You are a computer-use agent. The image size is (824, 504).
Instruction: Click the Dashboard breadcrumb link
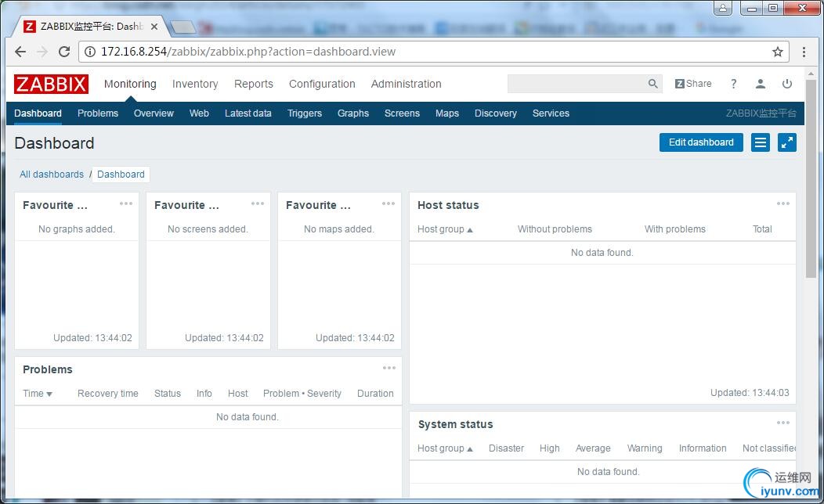coord(121,175)
